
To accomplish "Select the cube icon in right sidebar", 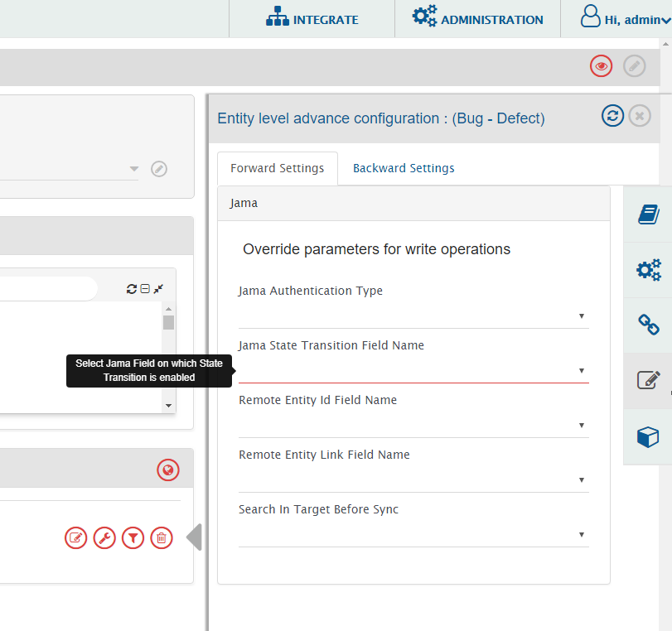I will pyautogui.click(x=648, y=436).
